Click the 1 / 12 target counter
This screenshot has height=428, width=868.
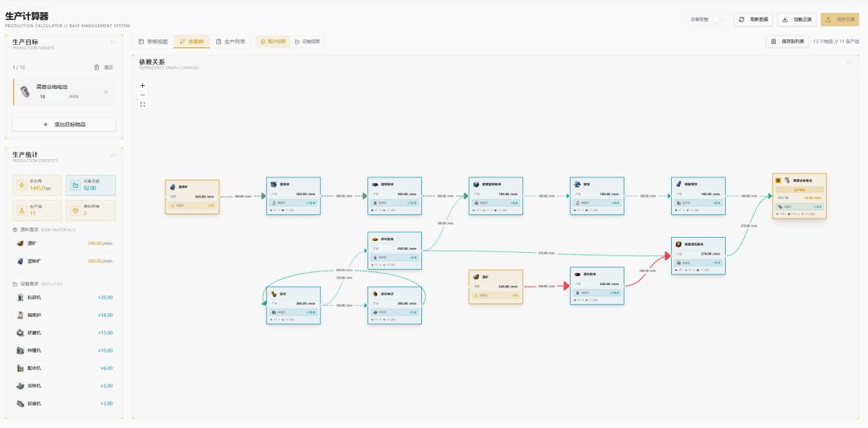[x=18, y=67]
